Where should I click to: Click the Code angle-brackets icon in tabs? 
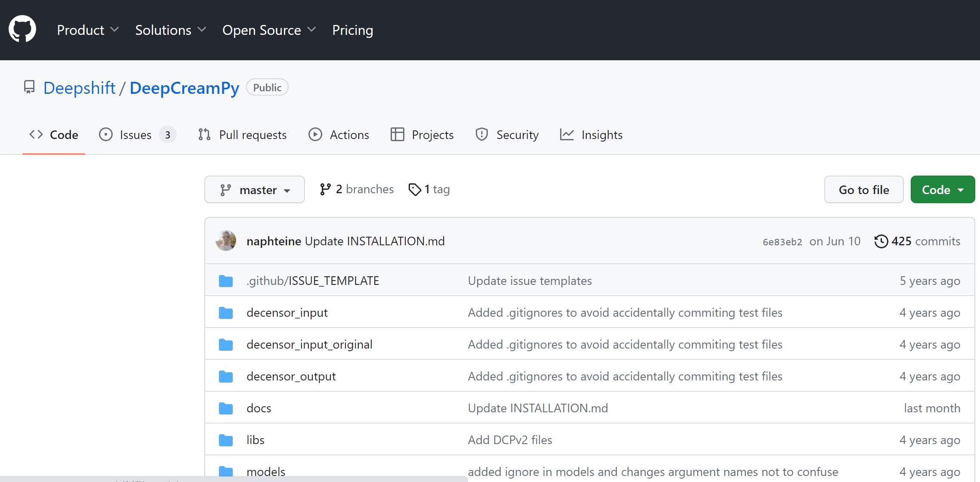click(36, 135)
